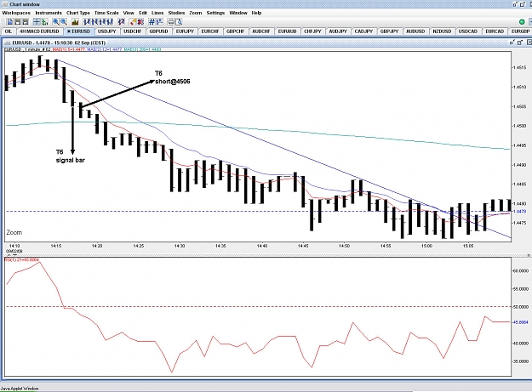Click the save workspace disk icon
Image resolution: width=532 pixels, height=392 pixels.
[x=18, y=22]
